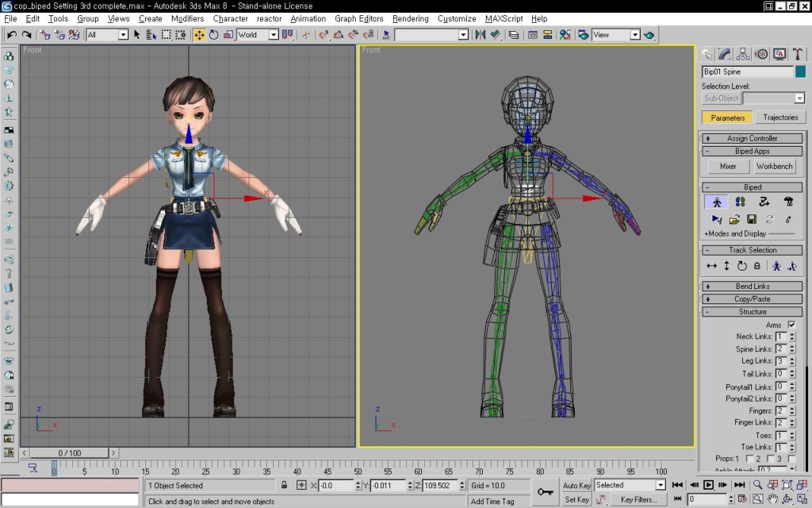The width and height of the screenshot is (812, 508).
Task: Click the Mirror tool icon
Action: (481, 35)
